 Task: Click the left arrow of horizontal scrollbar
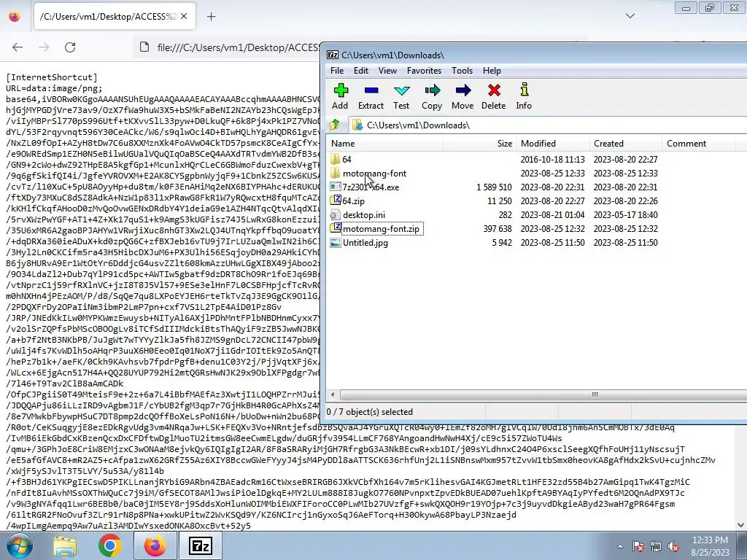[333, 394]
